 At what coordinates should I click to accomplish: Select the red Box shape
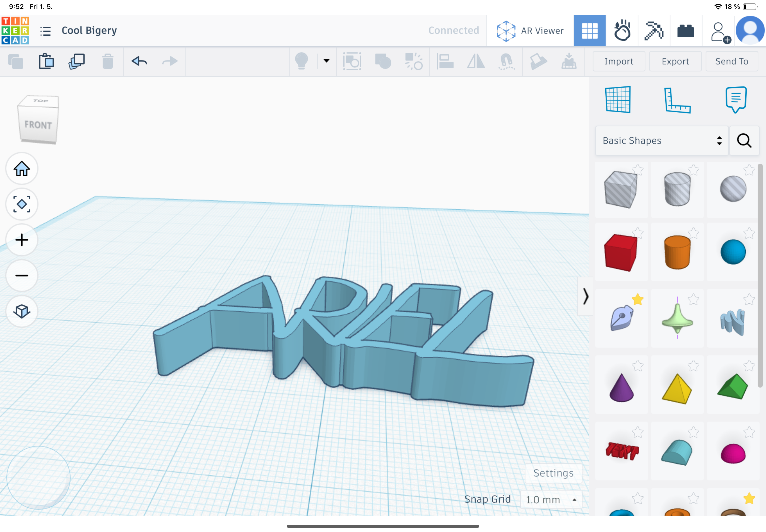621,253
